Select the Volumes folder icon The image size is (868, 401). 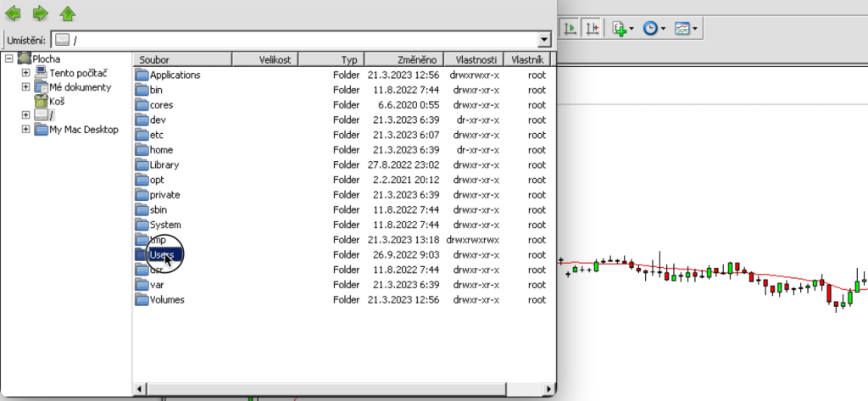point(142,299)
